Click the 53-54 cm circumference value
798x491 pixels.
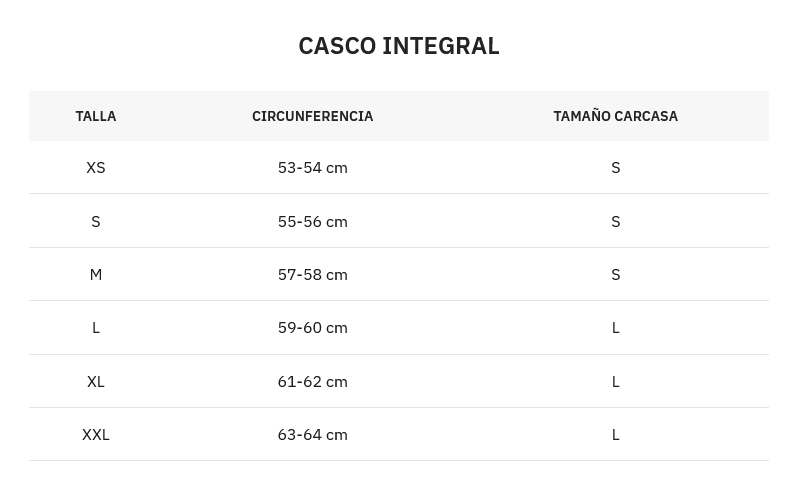[312, 167]
